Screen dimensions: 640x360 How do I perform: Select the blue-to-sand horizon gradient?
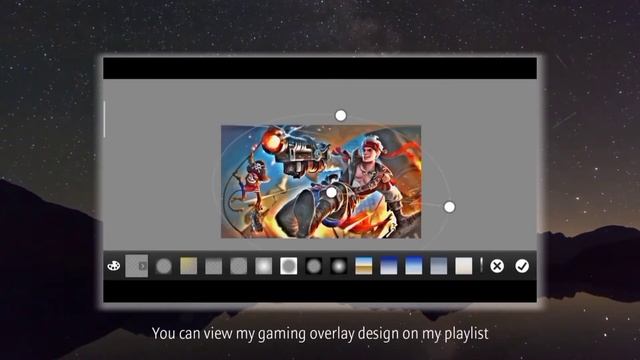[364, 266]
